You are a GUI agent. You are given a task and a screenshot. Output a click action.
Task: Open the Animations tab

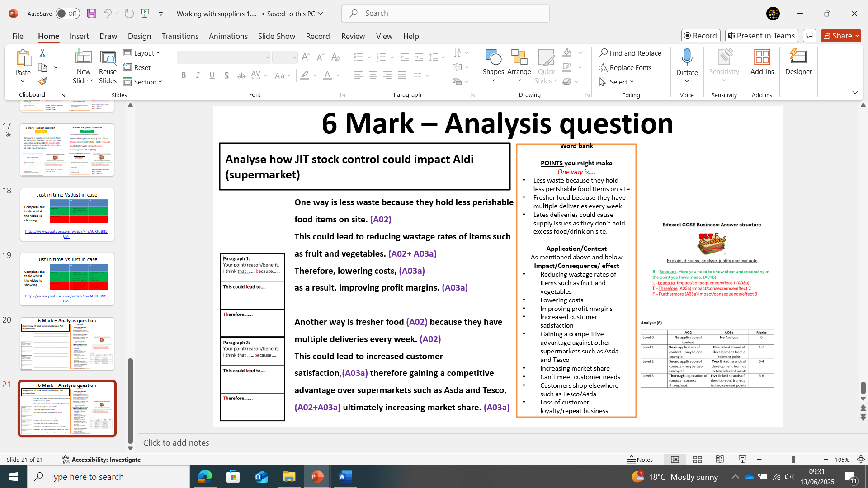(x=228, y=36)
